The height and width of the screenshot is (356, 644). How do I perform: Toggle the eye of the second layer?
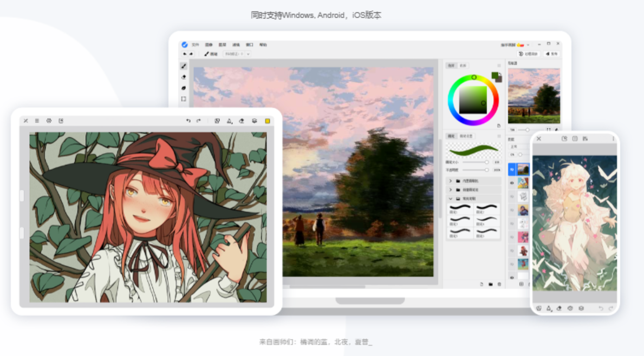pyautogui.click(x=512, y=183)
